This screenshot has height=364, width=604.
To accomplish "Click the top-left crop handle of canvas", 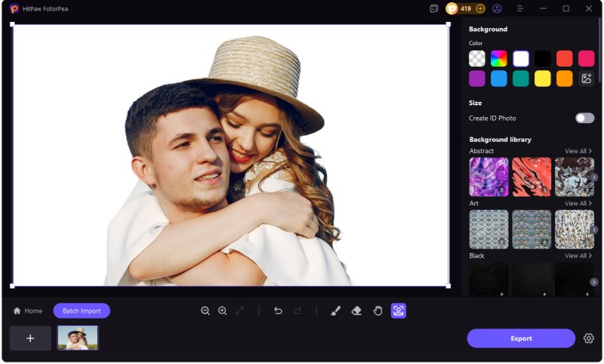I will [12, 24].
